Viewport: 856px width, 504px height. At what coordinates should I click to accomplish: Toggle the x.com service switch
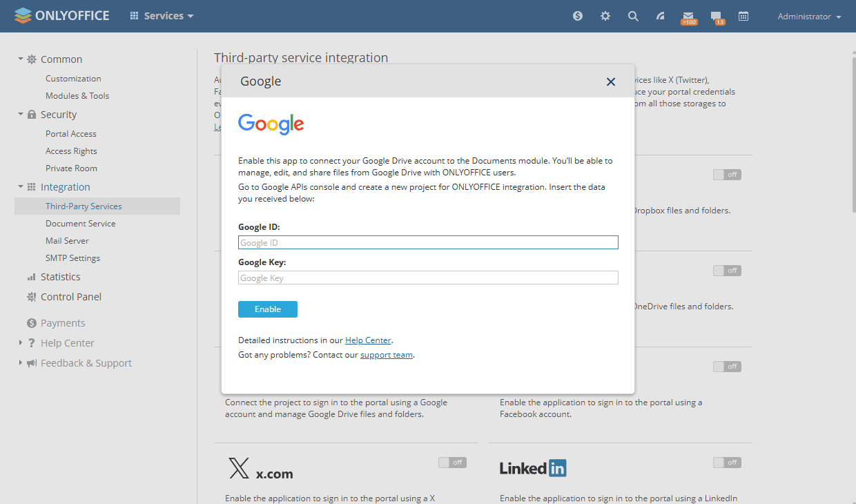(452, 463)
